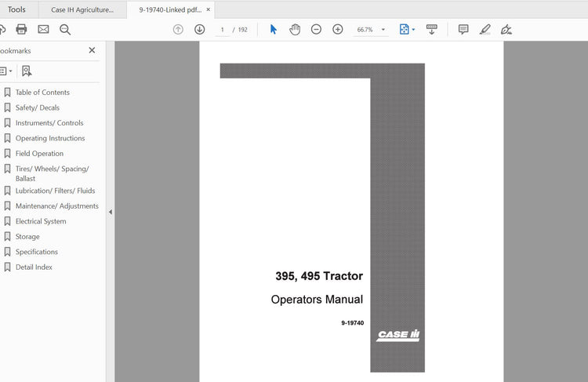Viewport: 588px width, 382px height.
Task: Jump to Safety/ Decals bookmark
Action: (x=38, y=107)
